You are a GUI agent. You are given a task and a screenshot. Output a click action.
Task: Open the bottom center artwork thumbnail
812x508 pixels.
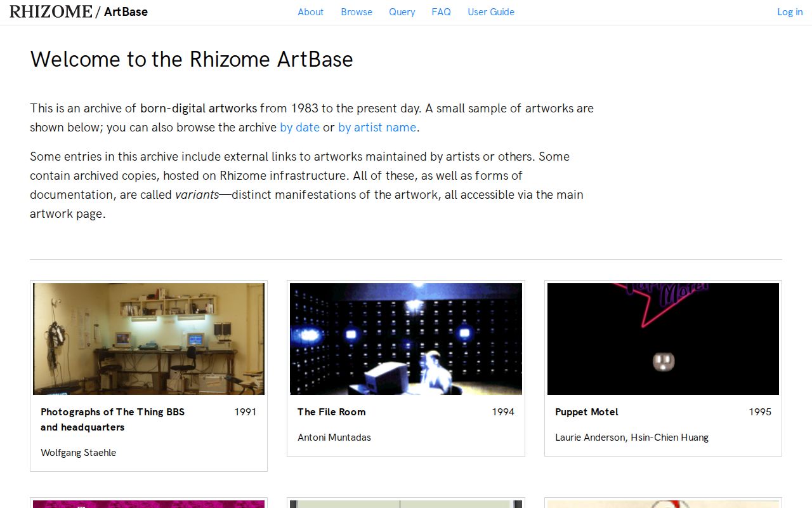tap(406, 504)
